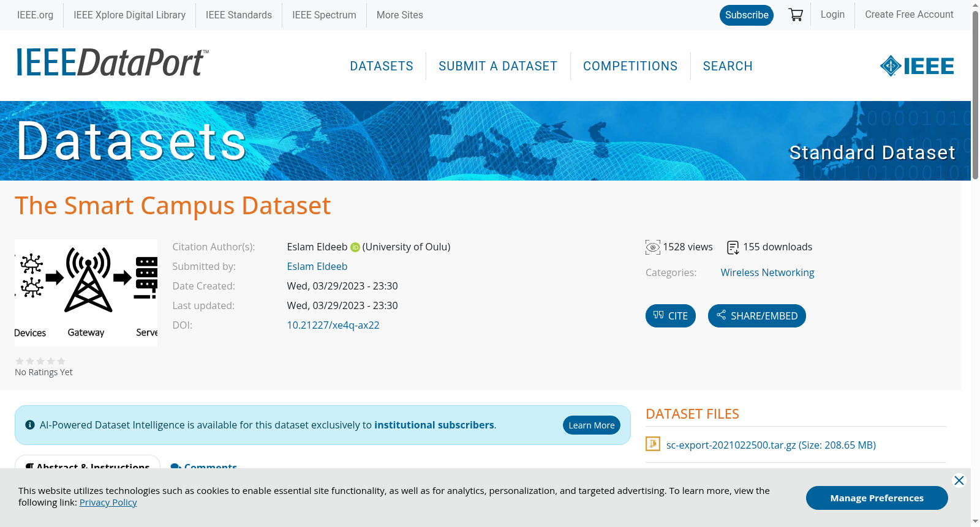Click the IEEE diamond logo
Viewport: 980px width, 527px height.
point(917,66)
